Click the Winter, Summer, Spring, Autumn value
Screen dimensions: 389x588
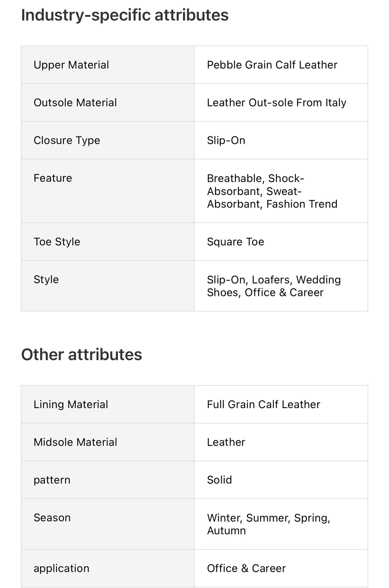268,524
